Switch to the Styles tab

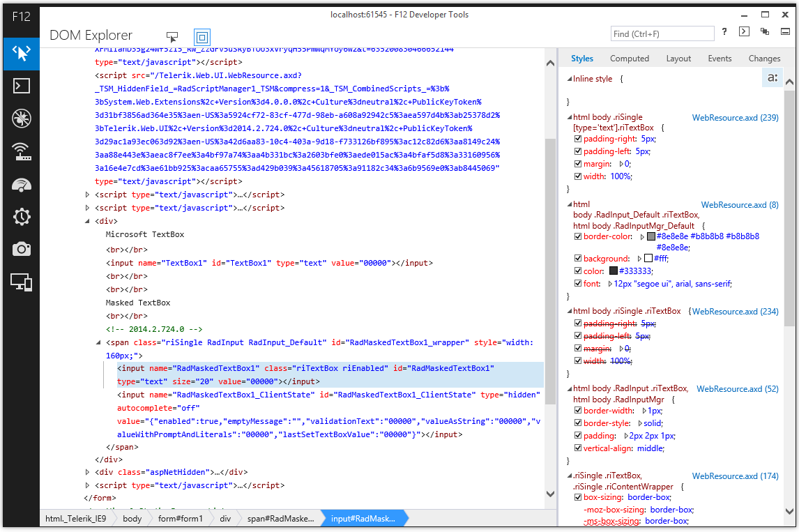(582, 59)
